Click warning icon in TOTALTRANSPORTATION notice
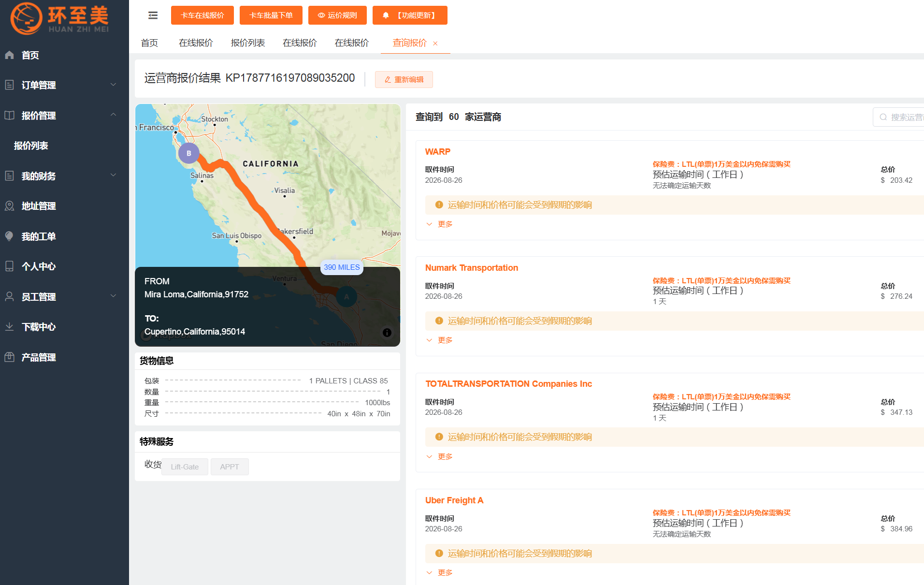 [x=439, y=437]
